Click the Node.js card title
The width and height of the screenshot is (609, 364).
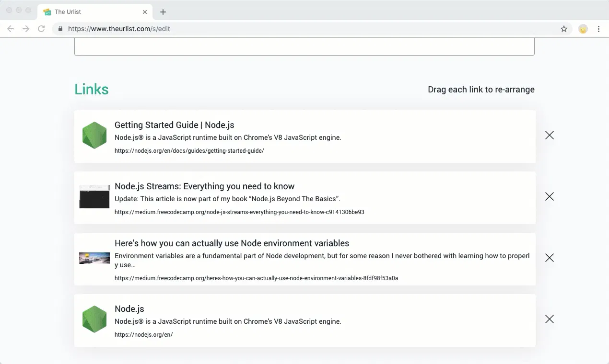(x=129, y=309)
